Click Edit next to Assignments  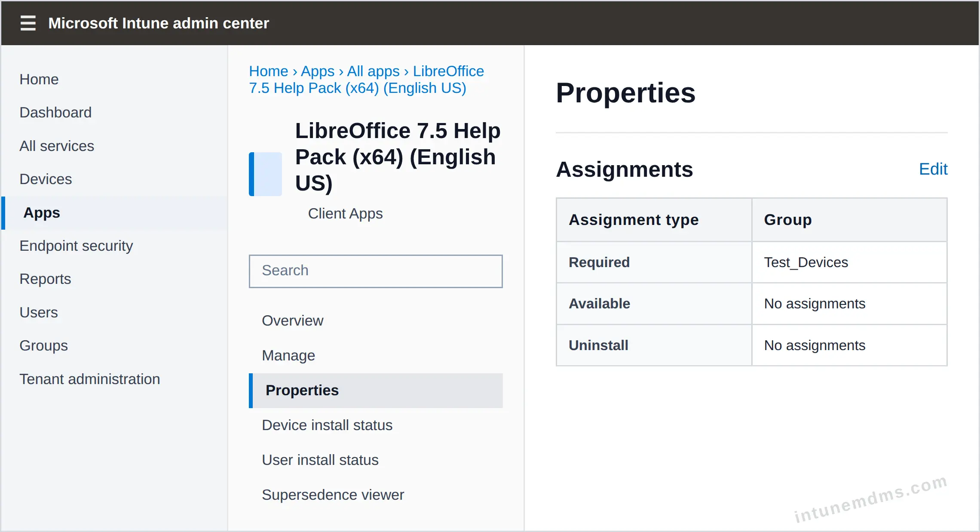coord(933,169)
